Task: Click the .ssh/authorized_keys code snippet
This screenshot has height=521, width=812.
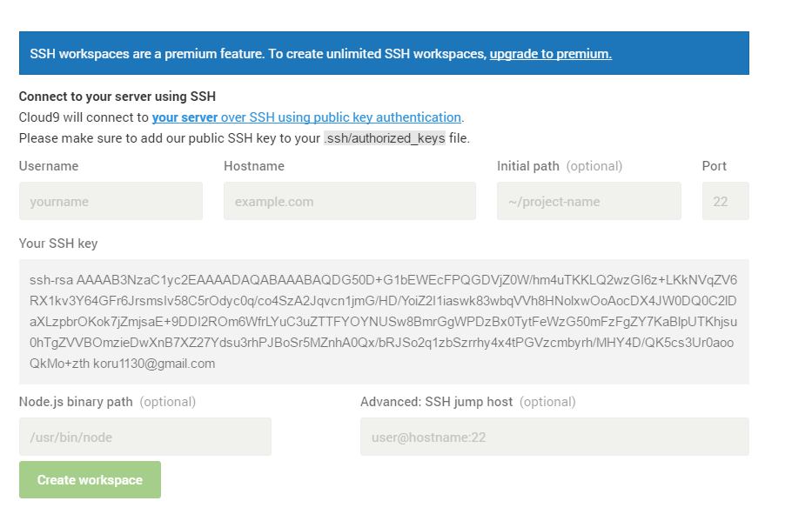Action: (x=385, y=138)
